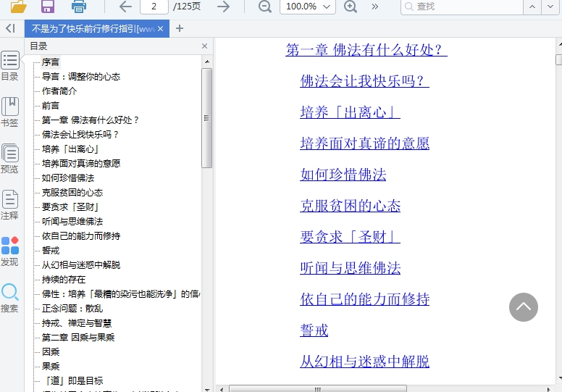Viewport: 562px width, 392px height.
Task: Open a file with the folder icon
Action: [x=19, y=6]
